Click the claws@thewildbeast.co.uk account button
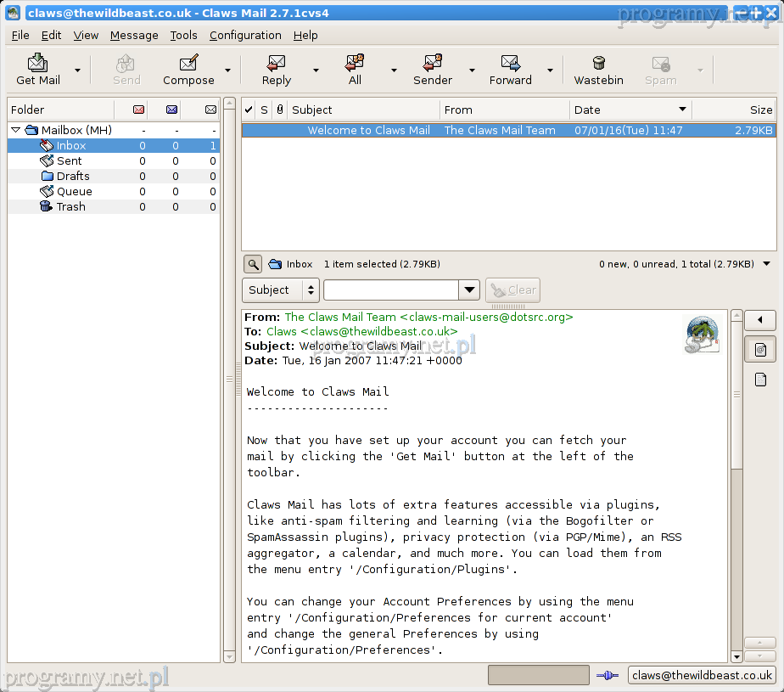This screenshot has width=784, height=692. (702, 676)
